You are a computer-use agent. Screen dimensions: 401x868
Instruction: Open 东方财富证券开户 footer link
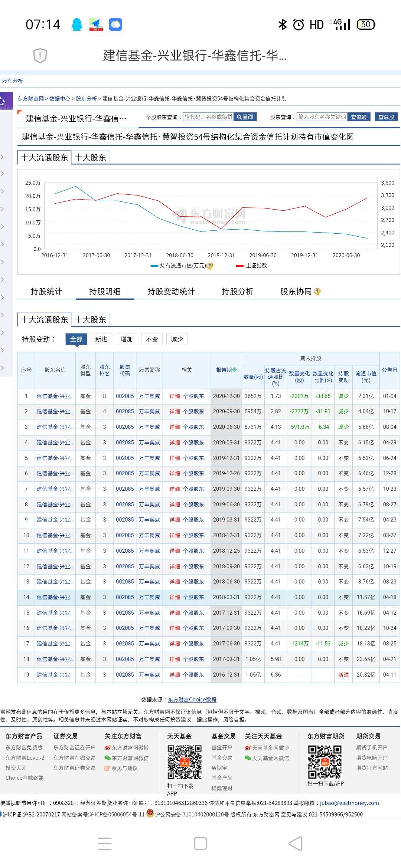(x=75, y=747)
